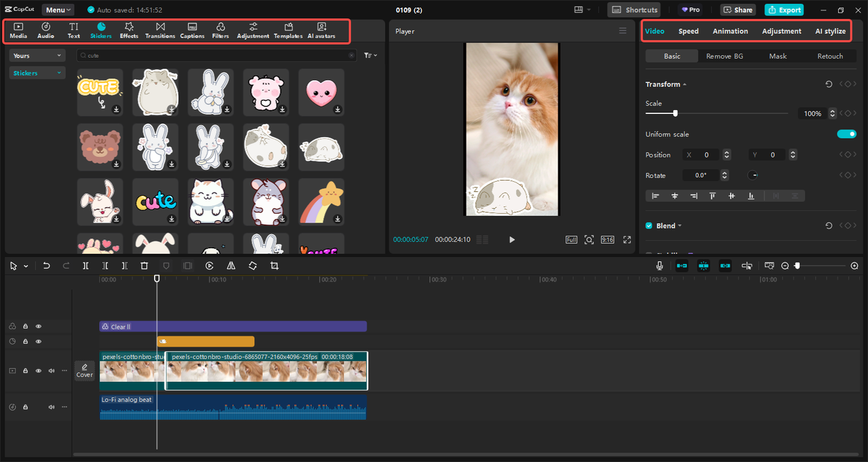Open the Transitions panel
Viewport: 868px width, 462px height.
160,31
